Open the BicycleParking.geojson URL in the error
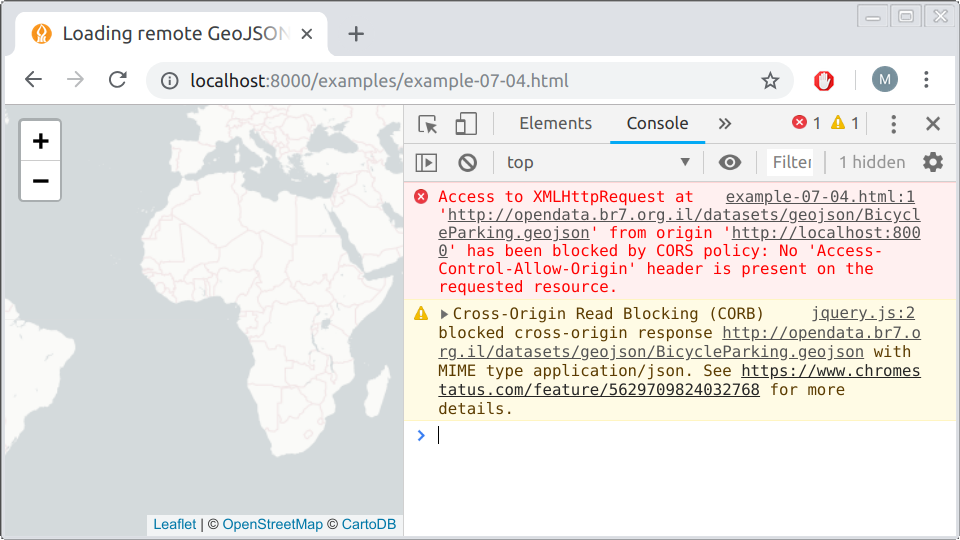960x540 pixels. pos(679,223)
